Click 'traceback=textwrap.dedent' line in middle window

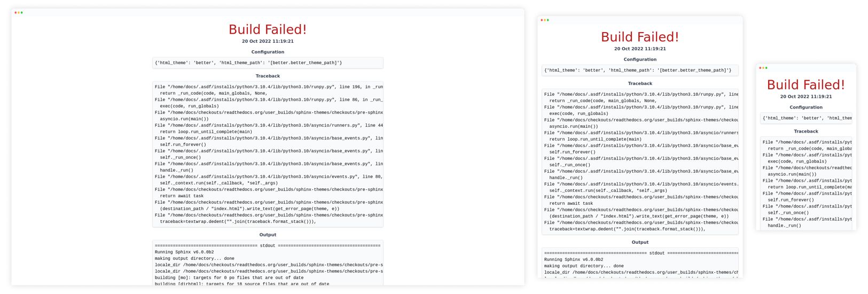pos(628,229)
